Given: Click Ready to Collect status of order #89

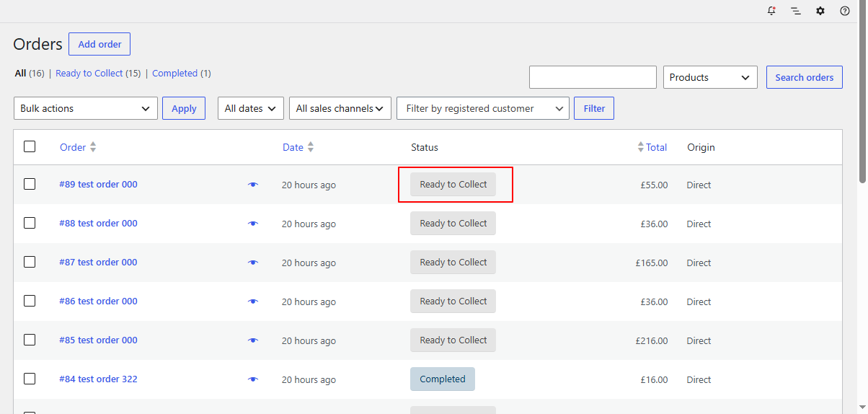Looking at the screenshot, I should coord(453,185).
